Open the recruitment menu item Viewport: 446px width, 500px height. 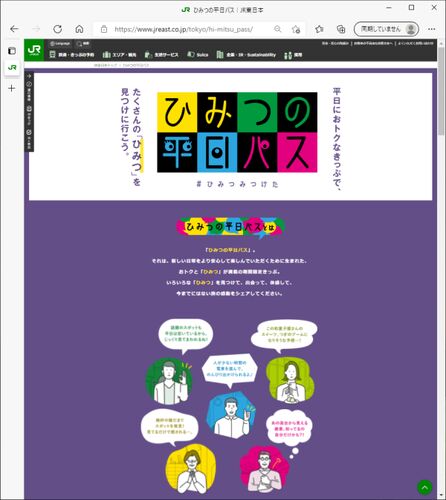(x=293, y=55)
